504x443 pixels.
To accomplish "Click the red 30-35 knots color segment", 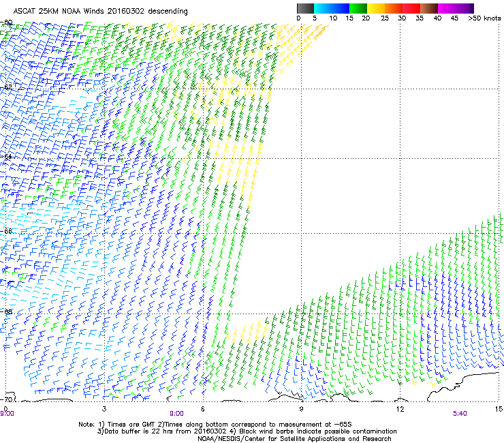I will click(x=411, y=8).
